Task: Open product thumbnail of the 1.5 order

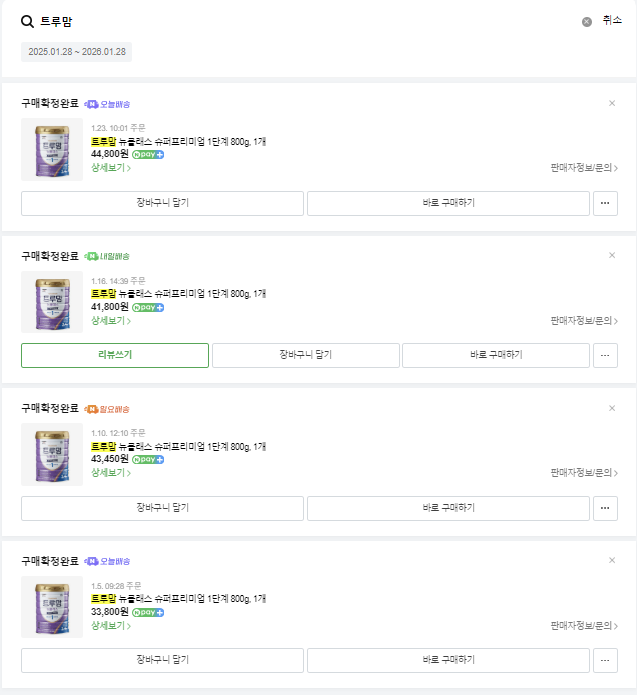Action: click(x=52, y=607)
